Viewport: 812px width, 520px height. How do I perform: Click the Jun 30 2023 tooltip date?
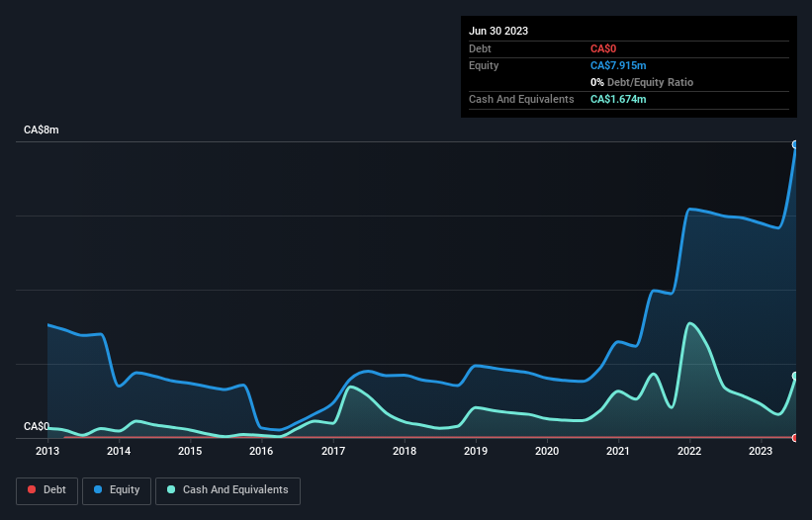point(498,31)
